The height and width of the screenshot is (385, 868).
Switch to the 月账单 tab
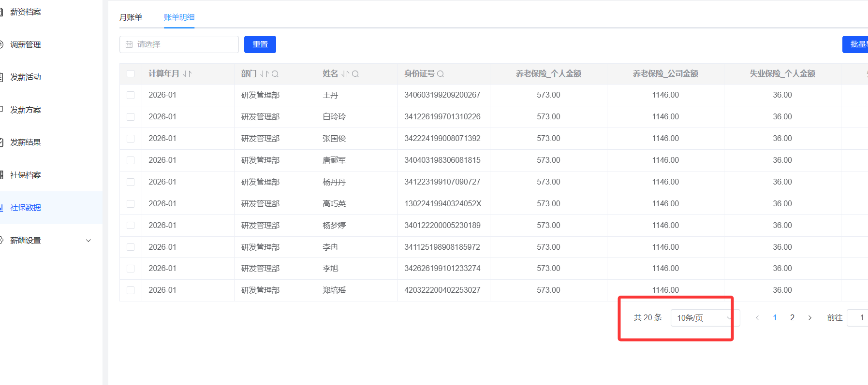[131, 17]
